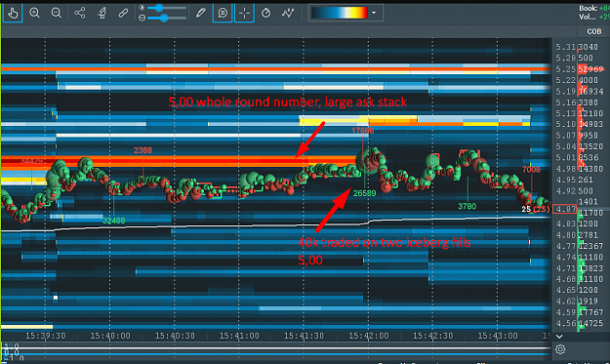Click the Book imbalance readout
The image size is (610, 364).
point(594,8)
